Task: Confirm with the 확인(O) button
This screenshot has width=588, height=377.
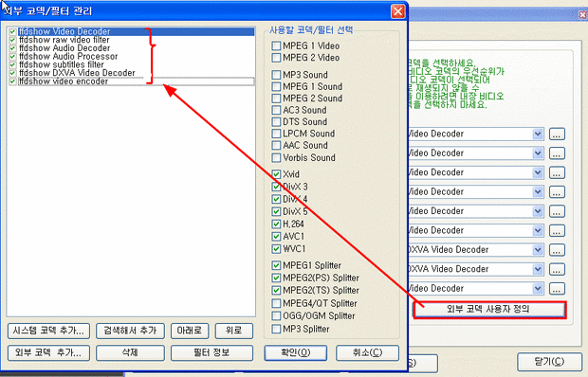Action: (x=296, y=353)
